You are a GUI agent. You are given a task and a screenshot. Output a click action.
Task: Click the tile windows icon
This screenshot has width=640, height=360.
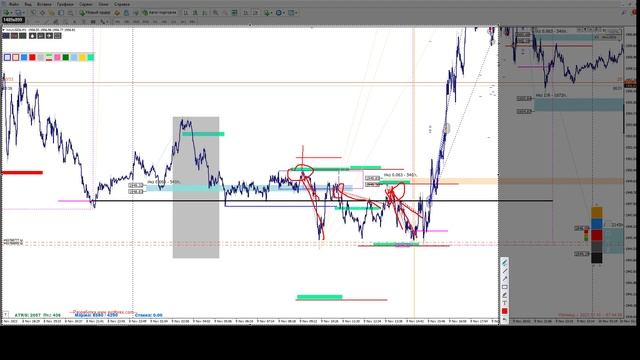click(235, 13)
